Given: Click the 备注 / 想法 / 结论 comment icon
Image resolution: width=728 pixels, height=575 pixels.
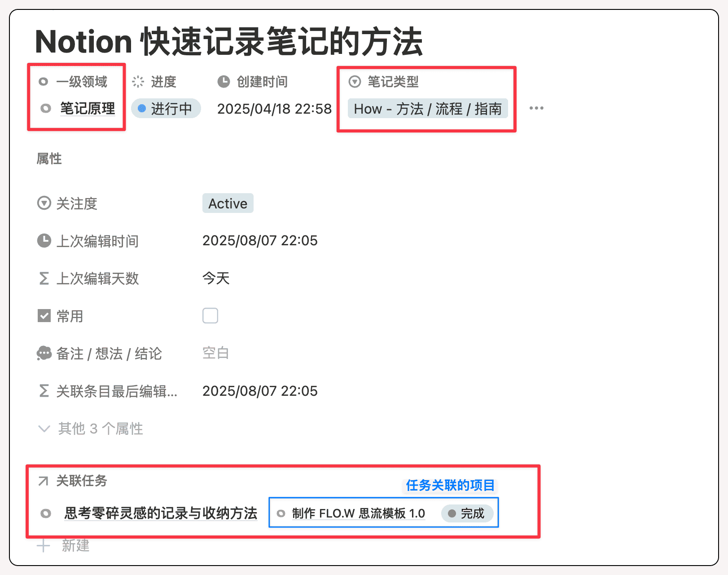Looking at the screenshot, I should pos(44,354).
